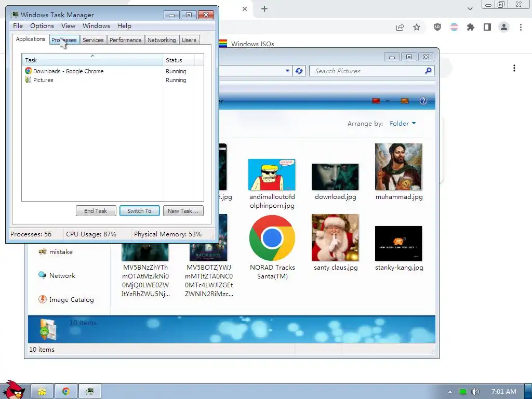Image resolution: width=532 pixels, height=399 pixels.
Task: Select the Applications tab
Action: click(x=31, y=39)
